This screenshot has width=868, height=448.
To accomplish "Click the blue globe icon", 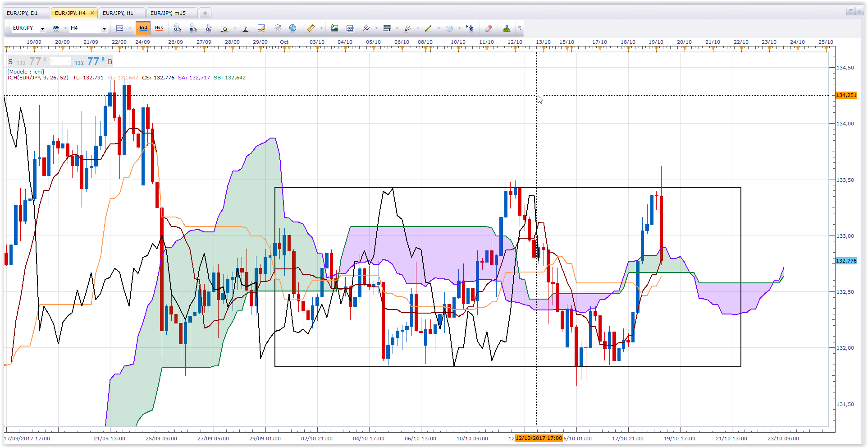I will 292,28.
